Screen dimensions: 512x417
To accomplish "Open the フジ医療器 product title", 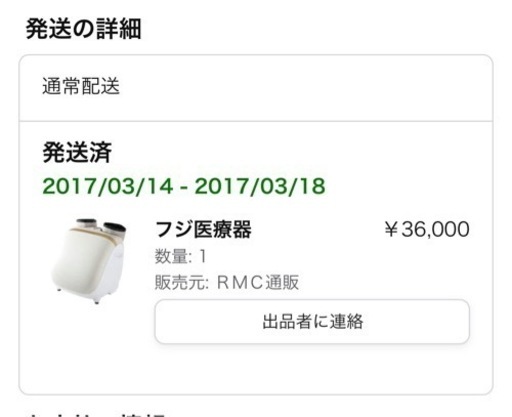I will coord(203,230).
